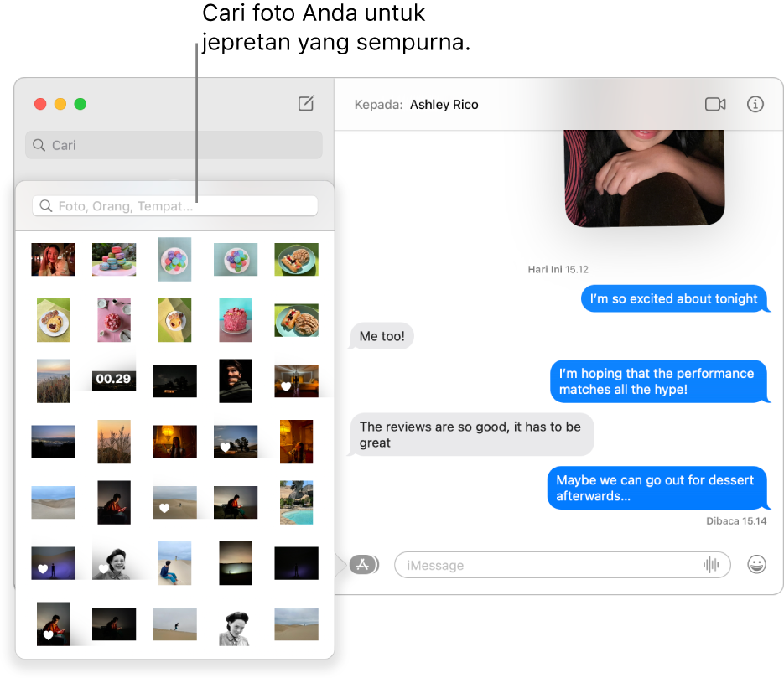The width and height of the screenshot is (784, 678).
Task: Click the dessert suggestion message bubble
Action: click(657, 488)
